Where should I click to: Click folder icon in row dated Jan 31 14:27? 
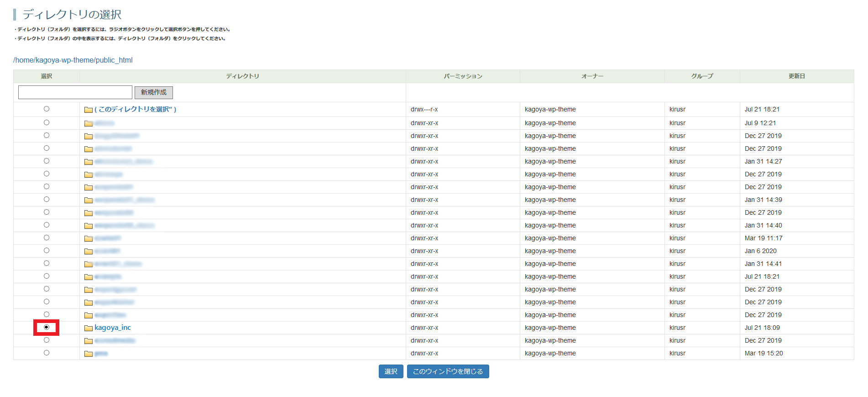[x=89, y=162]
